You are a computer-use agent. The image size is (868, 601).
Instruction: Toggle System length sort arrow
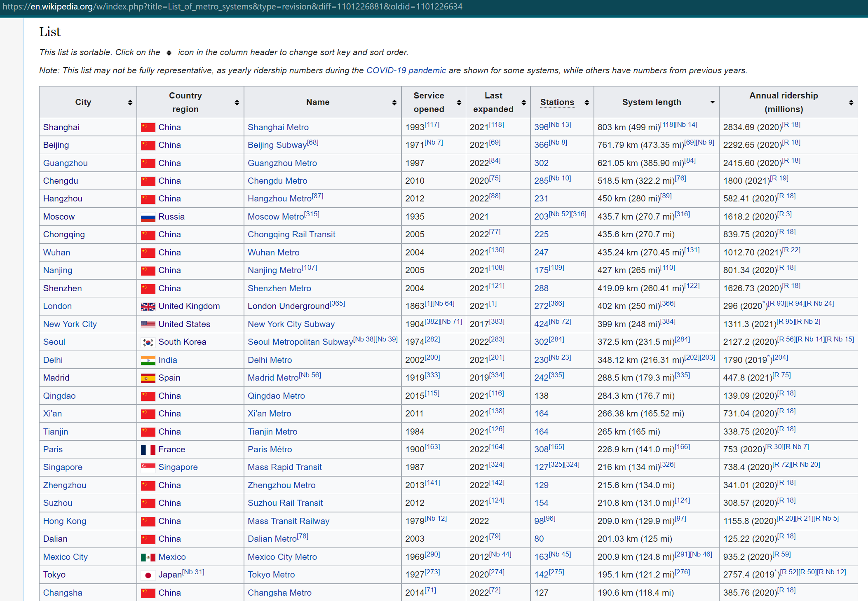[712, 102]
